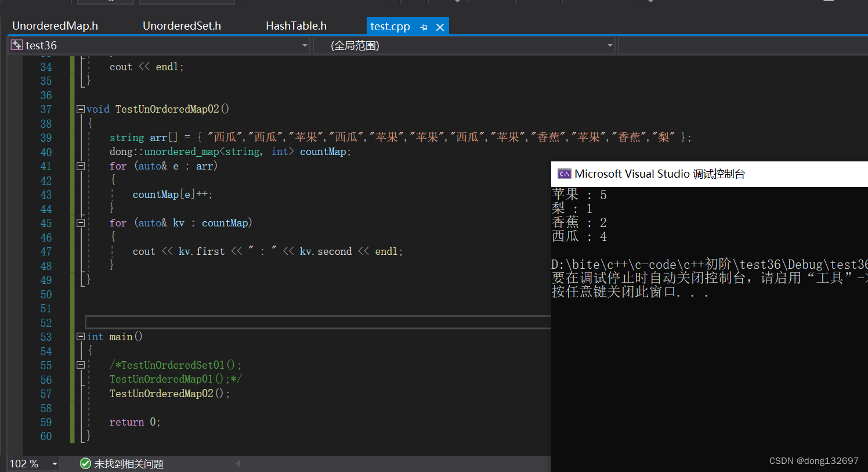Click the kv.second expression on line 47
This screenshot has width=868, height=472.
click(x=325, y=251)
